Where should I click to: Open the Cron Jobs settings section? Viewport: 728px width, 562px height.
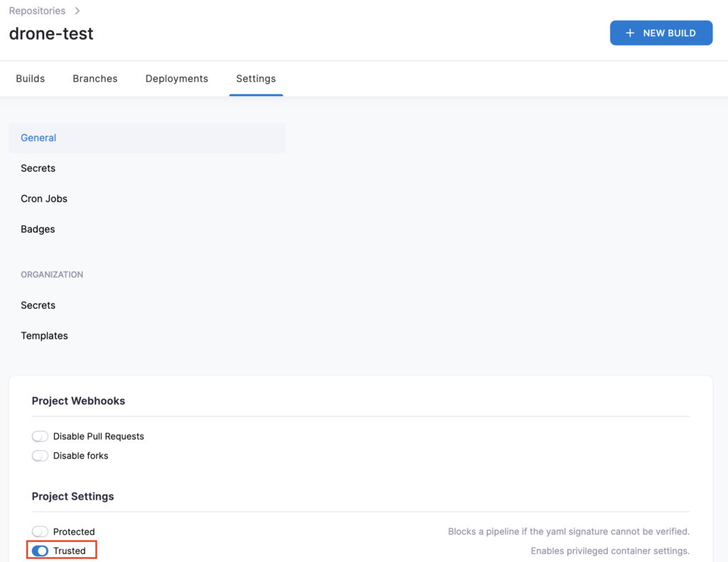pos(44,199)
